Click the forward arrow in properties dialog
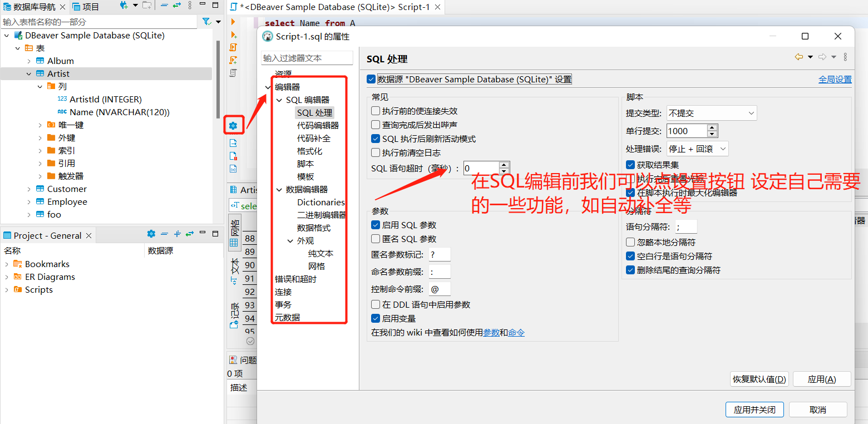The height and width of the screenshot is (424, 868). (822, 57)
